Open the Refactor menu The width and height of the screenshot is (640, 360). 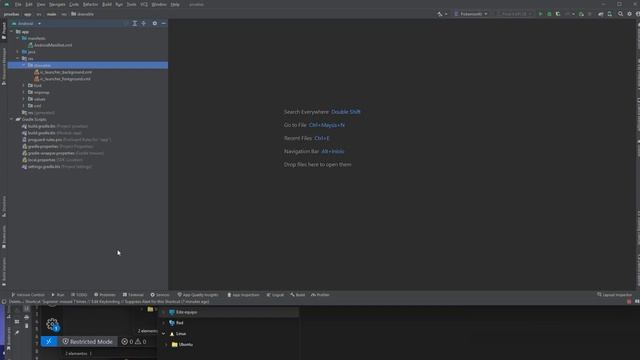click(x=90, y=4)
